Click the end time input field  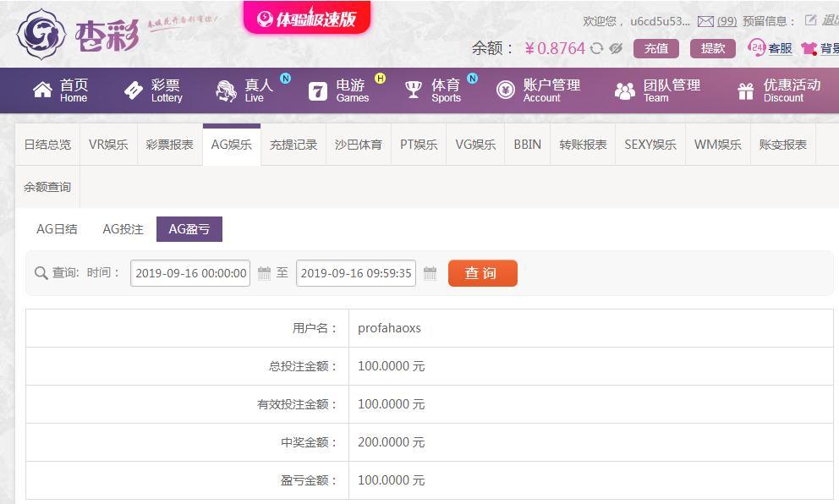coord(356,273)
